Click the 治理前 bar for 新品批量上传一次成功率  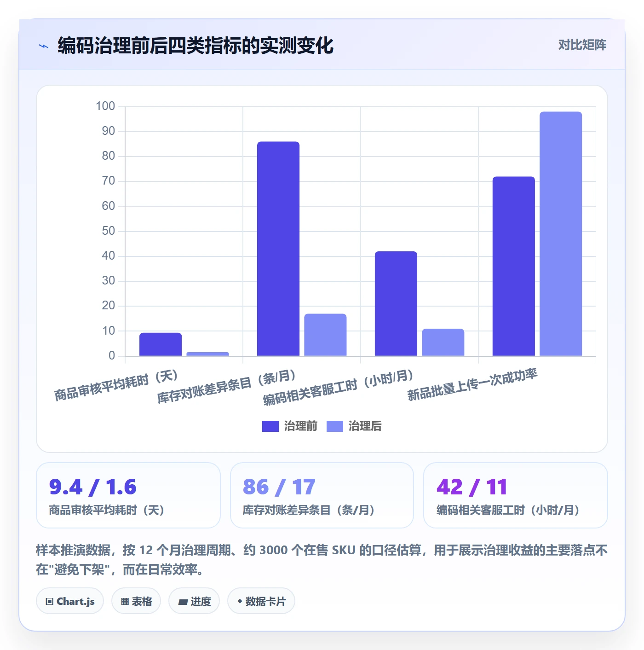514,266
